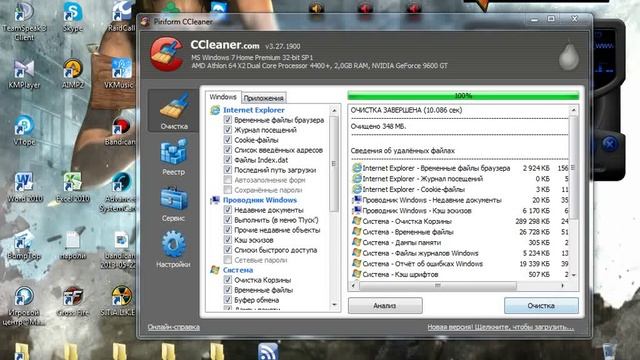
Task: Click results horizontal scroll left arrow
Action: click(x=353, y=286)
